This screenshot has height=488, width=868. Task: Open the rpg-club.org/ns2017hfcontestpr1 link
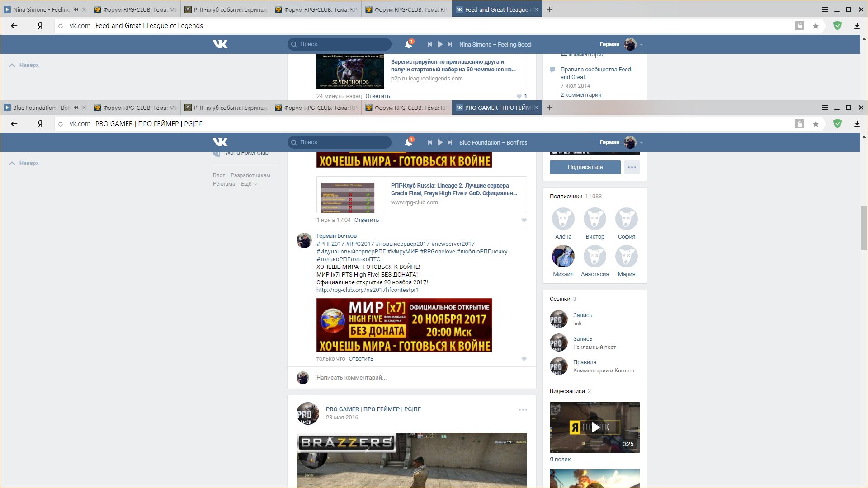click(x=368, y=290)
